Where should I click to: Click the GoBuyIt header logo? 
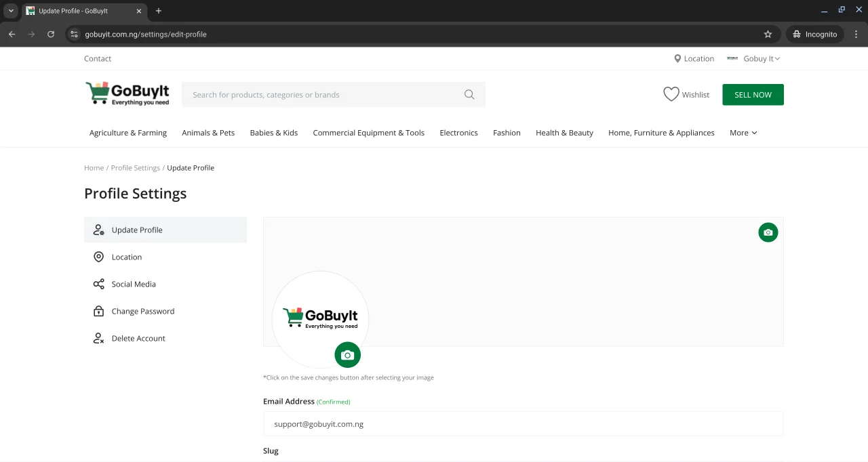coord(127,93)
